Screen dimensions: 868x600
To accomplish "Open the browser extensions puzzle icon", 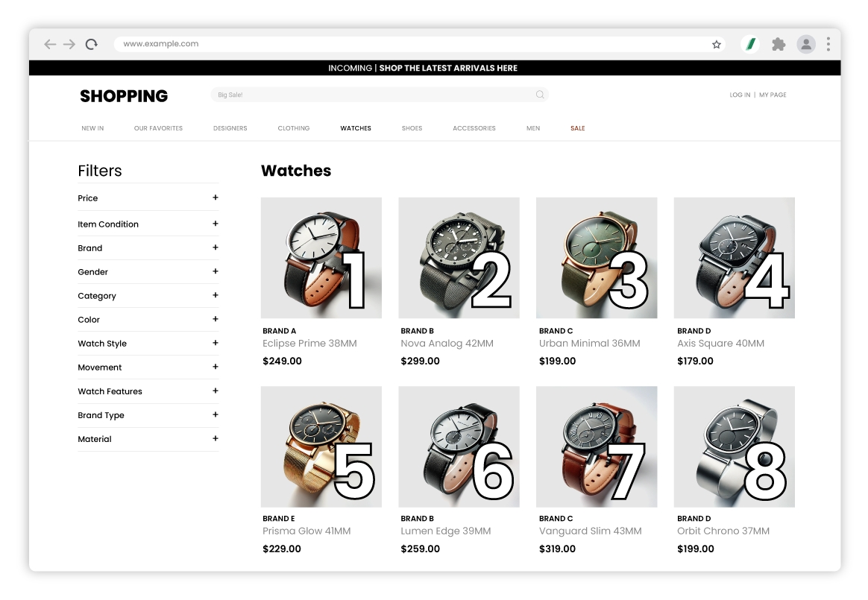I will pos(779,44).
